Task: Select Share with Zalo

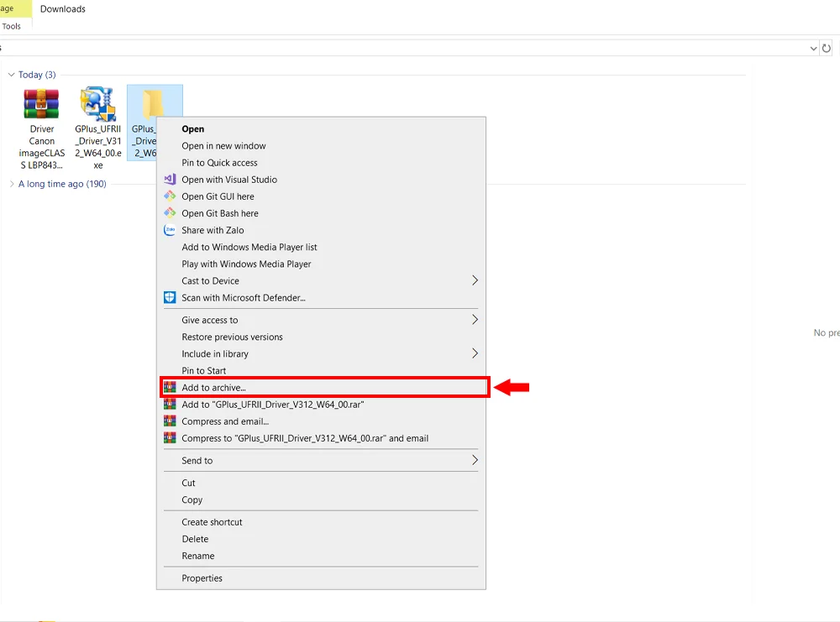Action: tap(321, 230)
